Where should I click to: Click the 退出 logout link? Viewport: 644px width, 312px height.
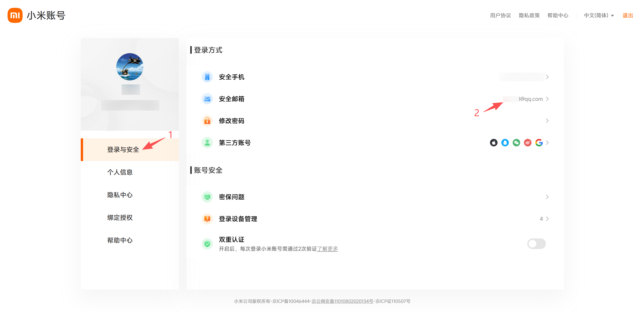click(x=627, y=15)
